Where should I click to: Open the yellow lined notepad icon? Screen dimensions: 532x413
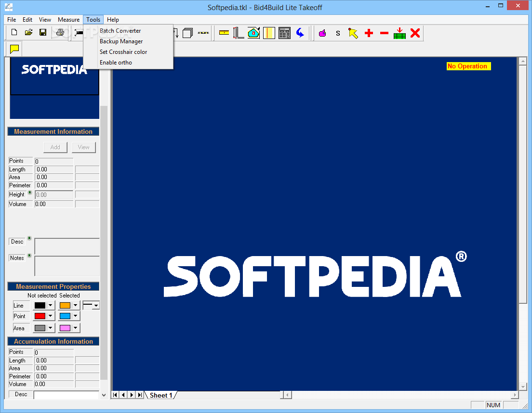click(269, 33)
